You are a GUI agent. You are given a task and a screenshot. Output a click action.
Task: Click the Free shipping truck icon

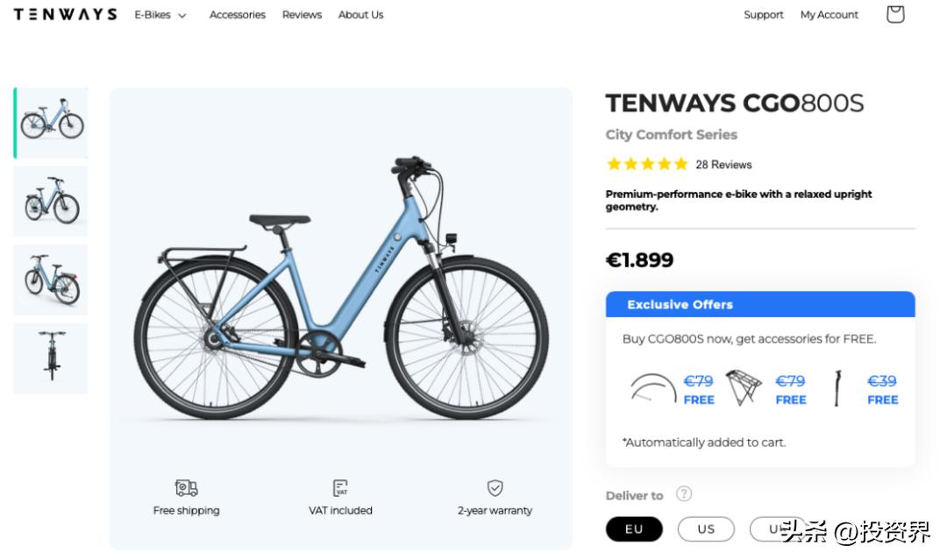point(186,488)
